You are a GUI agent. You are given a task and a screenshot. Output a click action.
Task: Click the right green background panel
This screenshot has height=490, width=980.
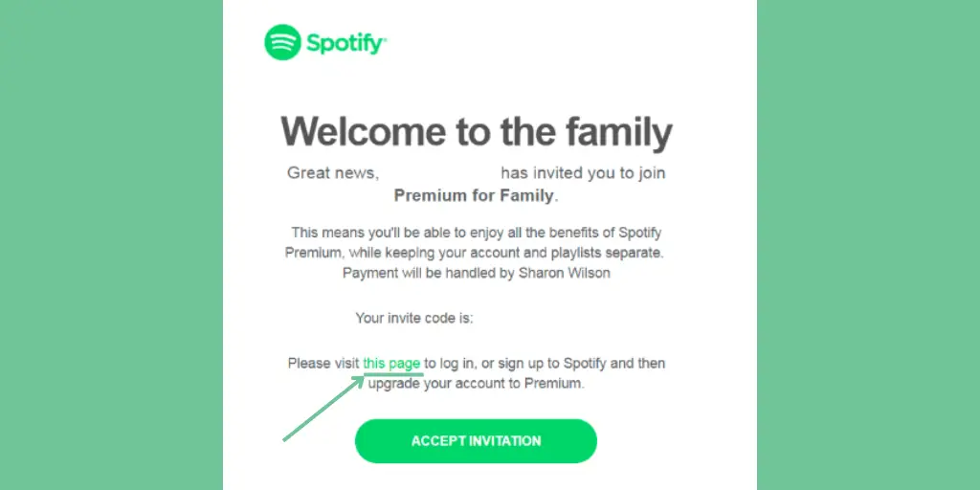(868, 245)
